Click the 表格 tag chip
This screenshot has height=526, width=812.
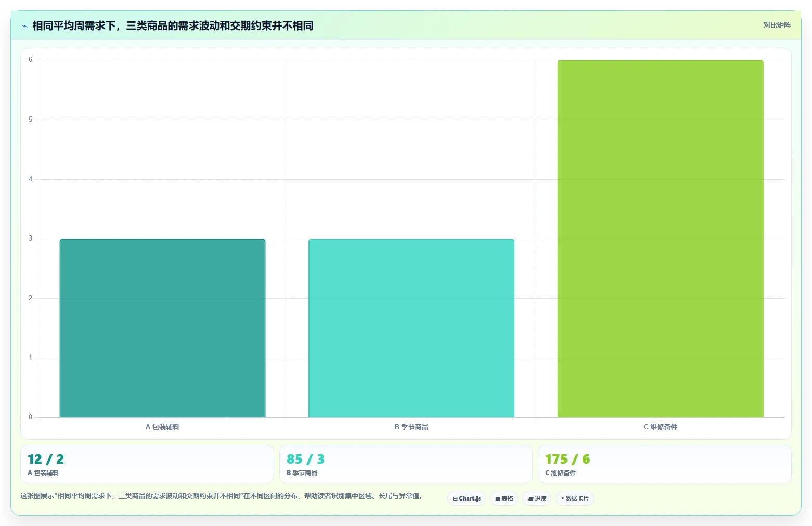[504, 498]
